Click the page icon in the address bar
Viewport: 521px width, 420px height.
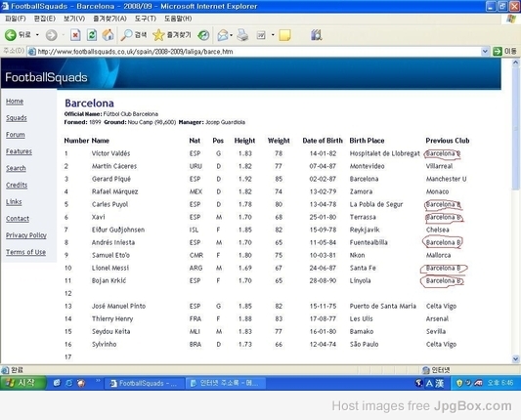click(x=32, y=52)
